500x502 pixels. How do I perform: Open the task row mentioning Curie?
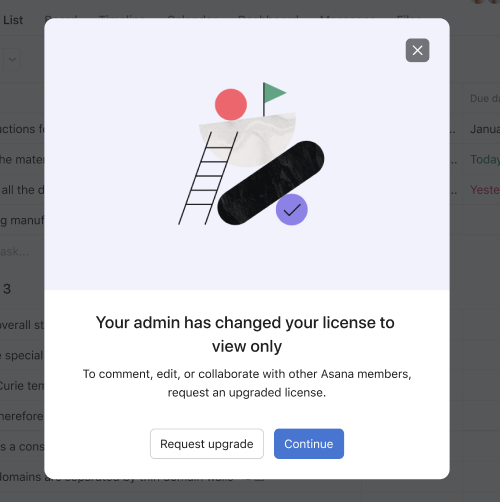tap(22, 385)
